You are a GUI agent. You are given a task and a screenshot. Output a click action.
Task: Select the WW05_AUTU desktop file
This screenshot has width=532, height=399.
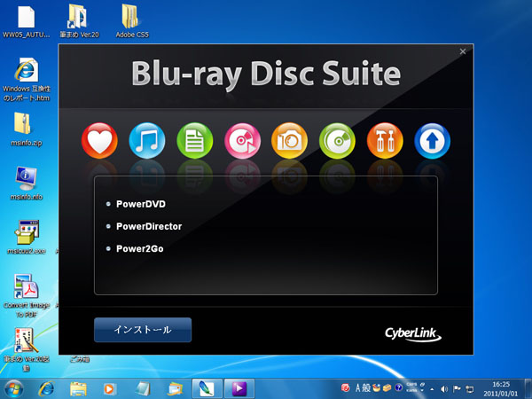click(27, 21)
